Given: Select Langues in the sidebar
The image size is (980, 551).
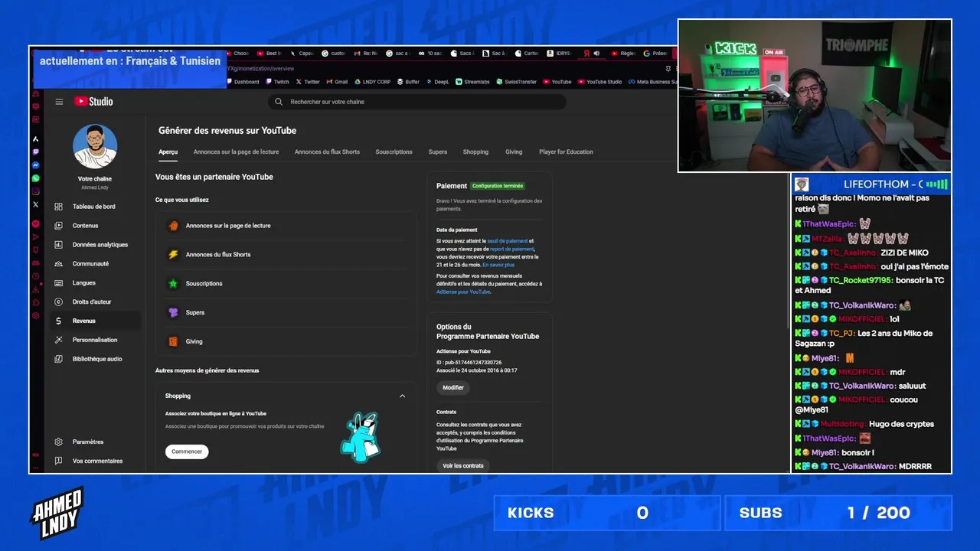Looking at the screenshot, I should click(x=95, y=283).
